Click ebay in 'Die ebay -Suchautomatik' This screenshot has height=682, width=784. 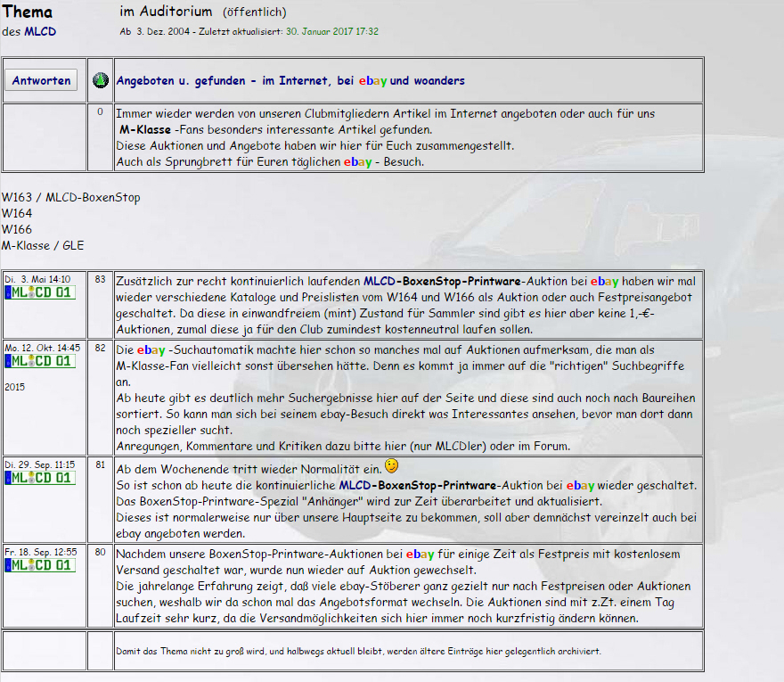[151, 350]
